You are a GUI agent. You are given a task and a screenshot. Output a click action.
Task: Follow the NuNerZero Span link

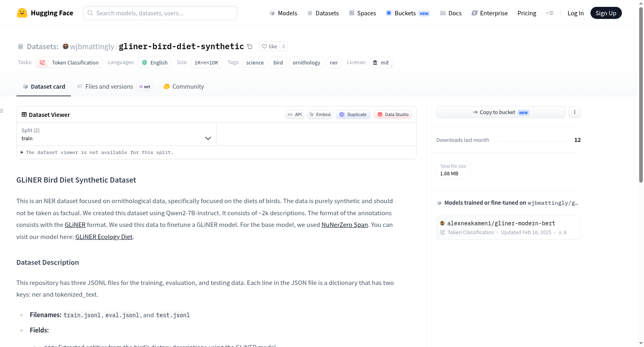345,225
